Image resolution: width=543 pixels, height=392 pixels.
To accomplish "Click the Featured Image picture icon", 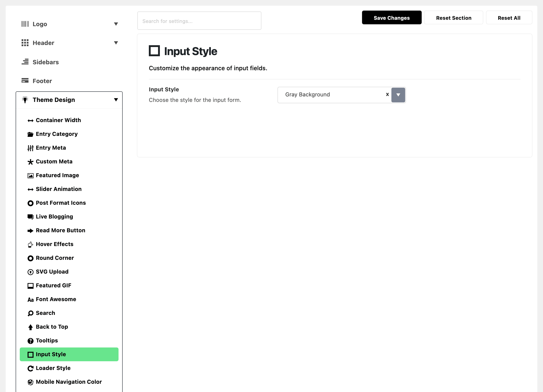I will point(30,176).
